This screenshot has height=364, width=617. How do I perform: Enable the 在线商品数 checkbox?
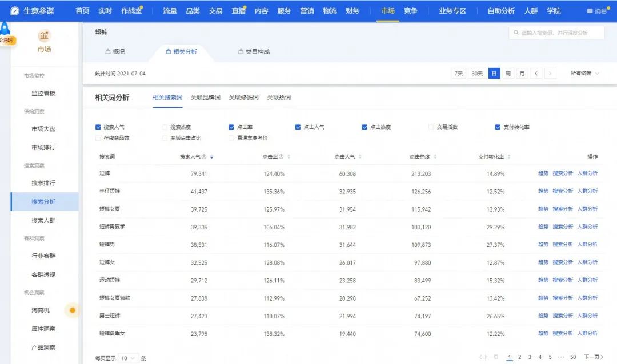(98, 137)
